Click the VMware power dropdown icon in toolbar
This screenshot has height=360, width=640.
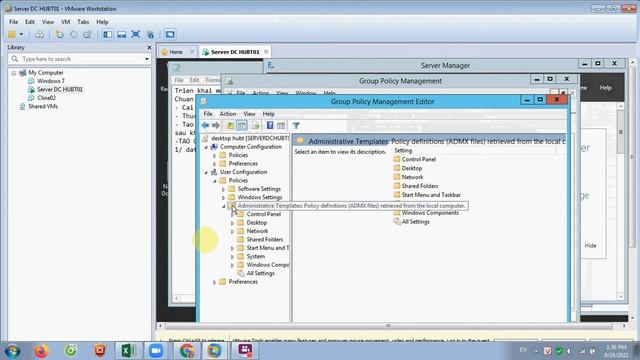[x=21, y=35]
